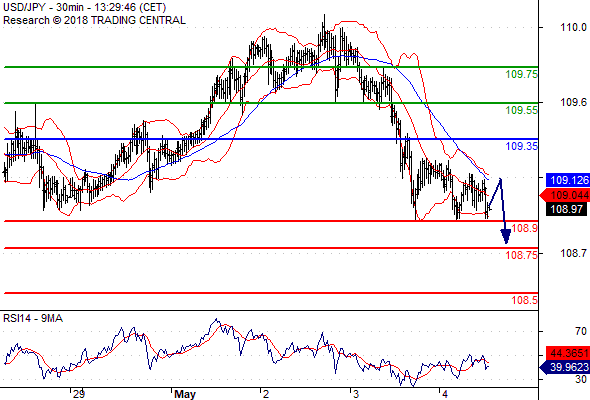The width and height of the screenshot is (590, 400).
Task: Click the USD/JPY 30min chart title
Action: [85, 8]
